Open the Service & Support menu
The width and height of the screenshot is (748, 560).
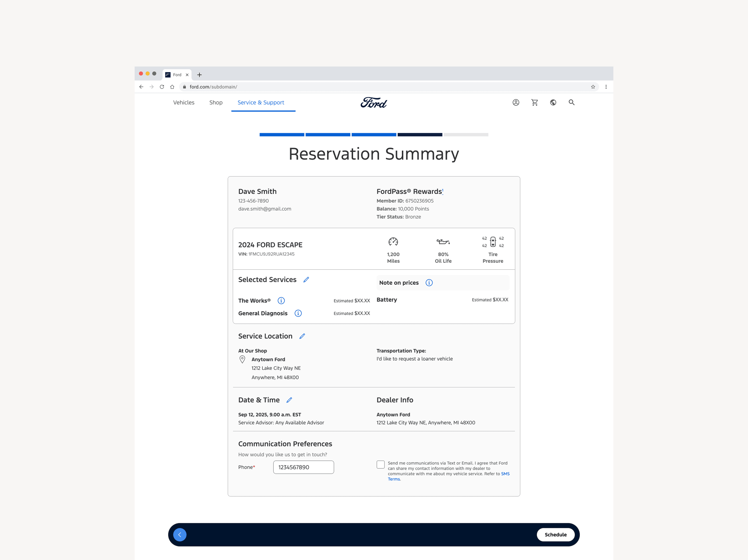click(x=261, y=102)
